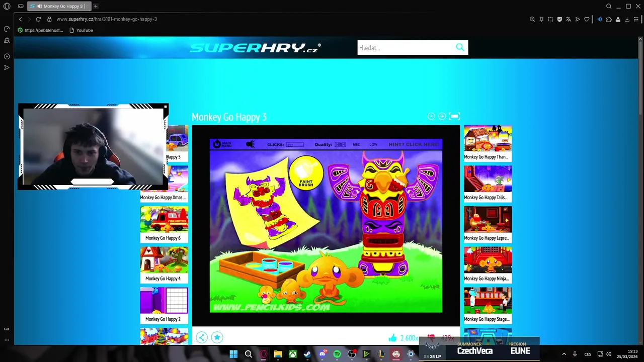Set game quality to MED

(x=356, y=144)
